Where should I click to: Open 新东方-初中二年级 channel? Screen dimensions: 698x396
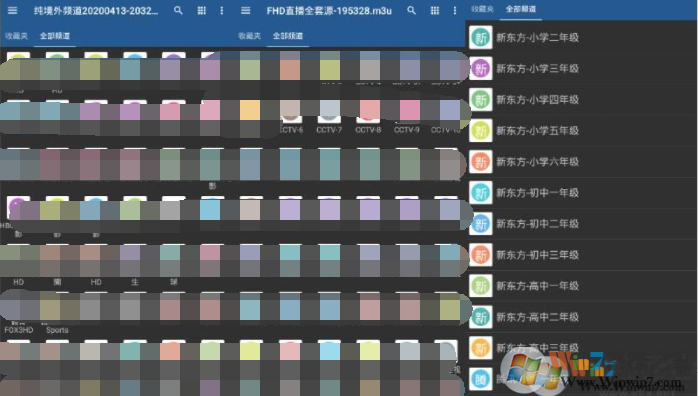click(x=581, y=224)
